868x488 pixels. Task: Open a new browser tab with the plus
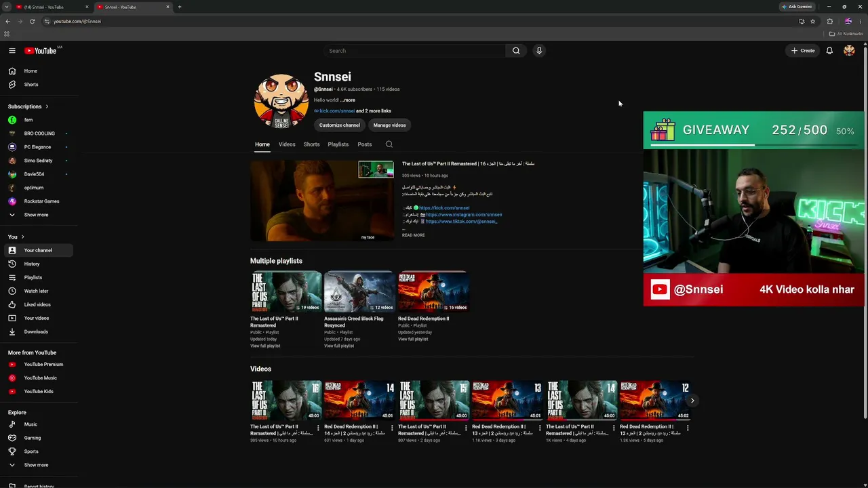(180, 7)
